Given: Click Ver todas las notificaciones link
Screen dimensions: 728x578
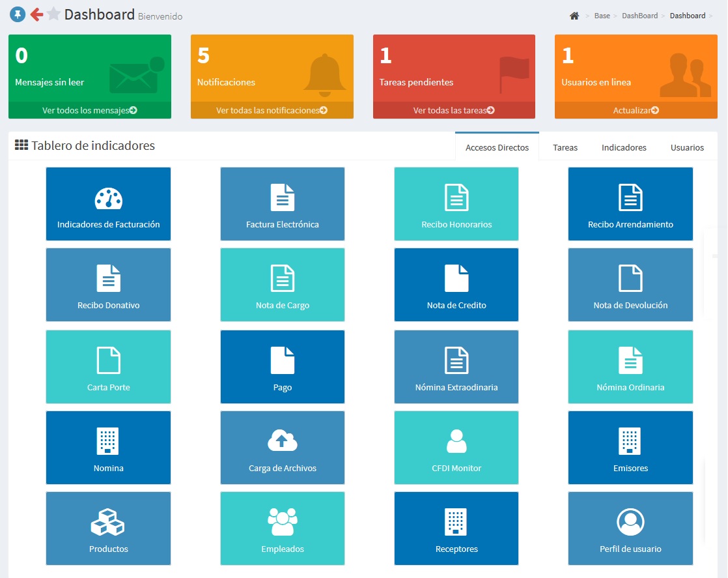Looking at the screenshot, I should (x=272, y=110).
